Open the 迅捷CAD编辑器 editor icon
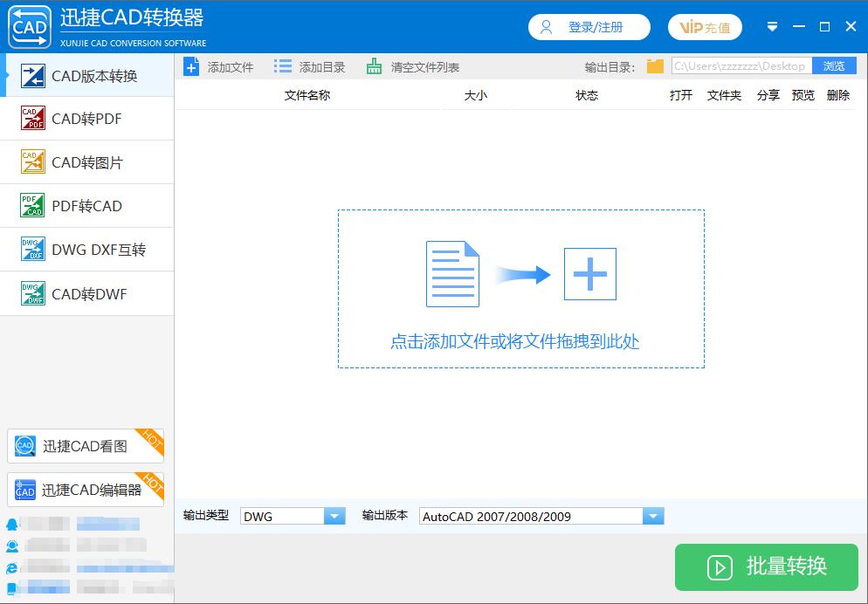868x604 pixels. click(24, 490)
